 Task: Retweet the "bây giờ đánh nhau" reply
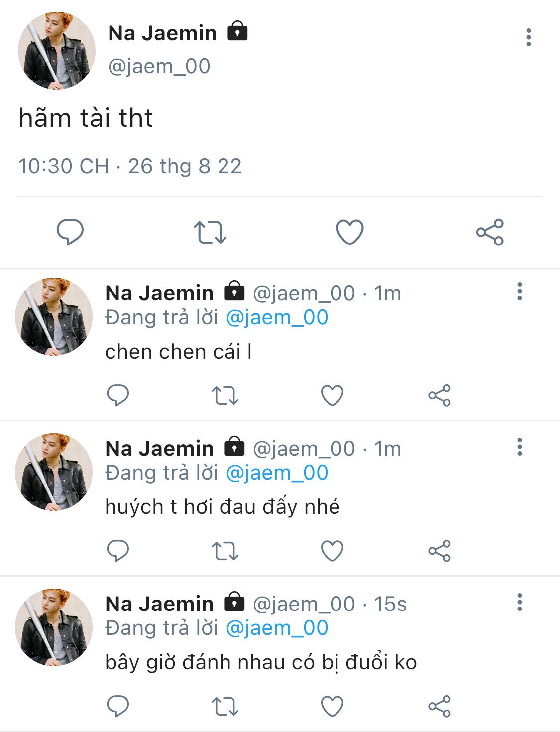click(225, 707)
